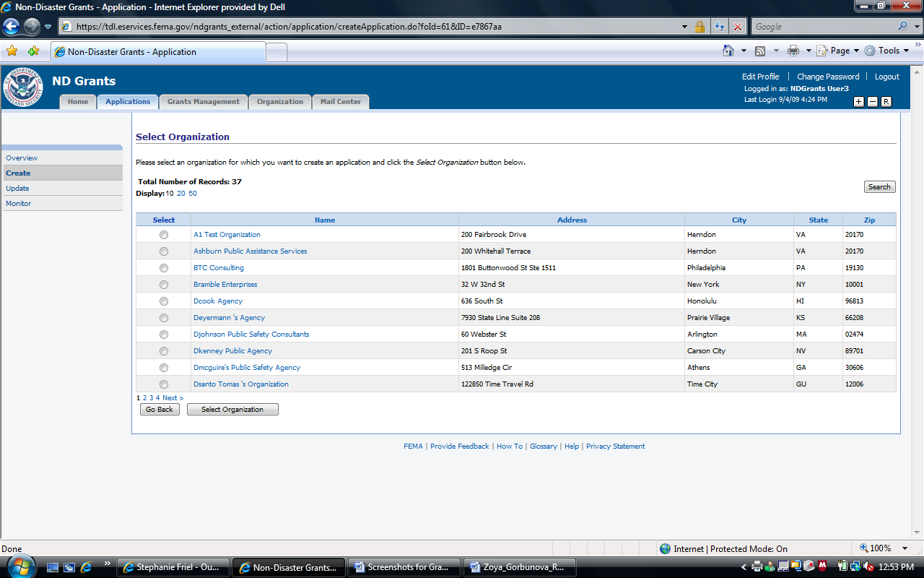Reset text size with the R button
Image resolution: width=924 pixels, height=578 pixels.
click(886, 102)
